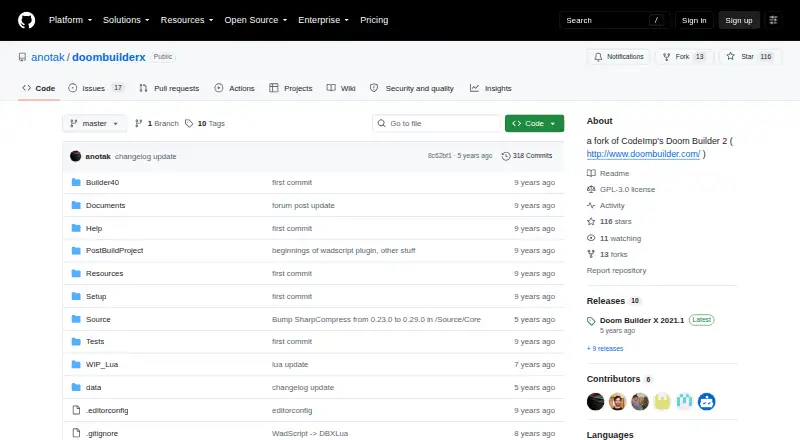800x440 pixels.
Task: Click the release tag icon beside Doom Builder X
Action: tap(591, 321)
